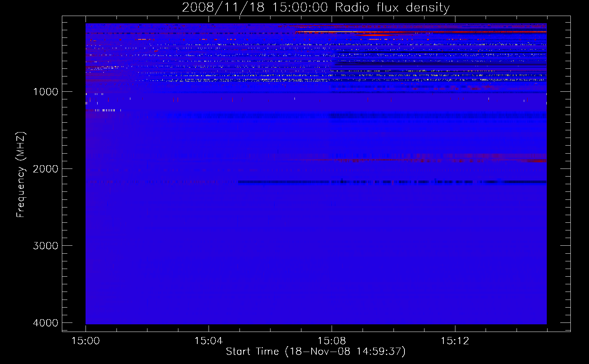Select the plot title '2008/11/18 15:00:00 Radio flux density'
The image size is (589, 364).
coord(316,7)
